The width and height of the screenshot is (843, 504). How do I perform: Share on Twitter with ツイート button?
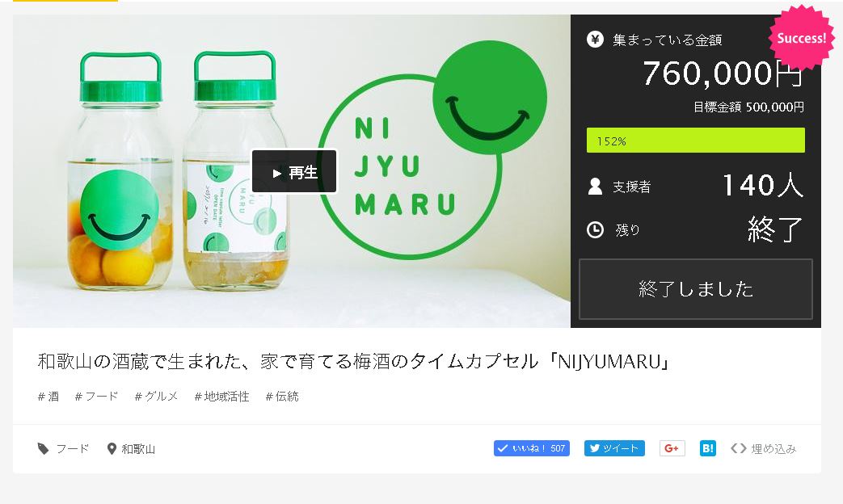tap(614, 448)
